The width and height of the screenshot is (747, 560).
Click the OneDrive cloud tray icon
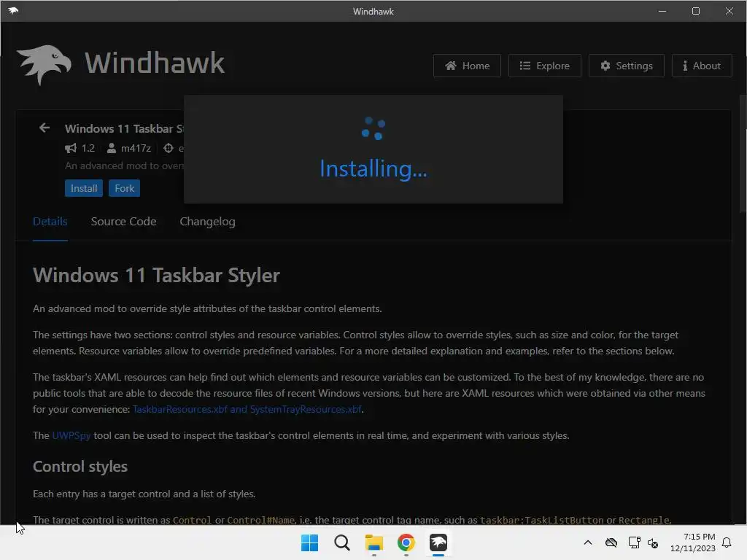[611, 542]
